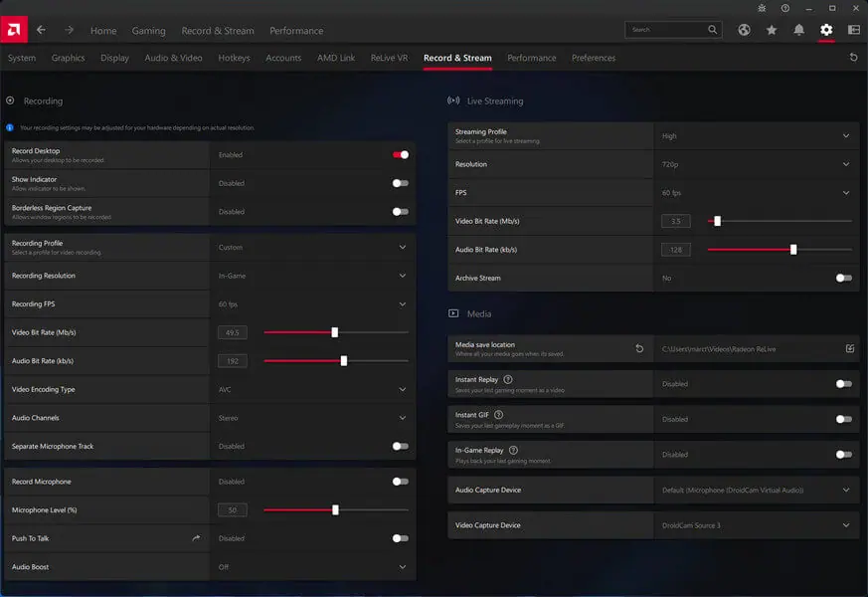Enable Borderless Region Capture toggle
868x597 pixels.
(x=401, y=212)
